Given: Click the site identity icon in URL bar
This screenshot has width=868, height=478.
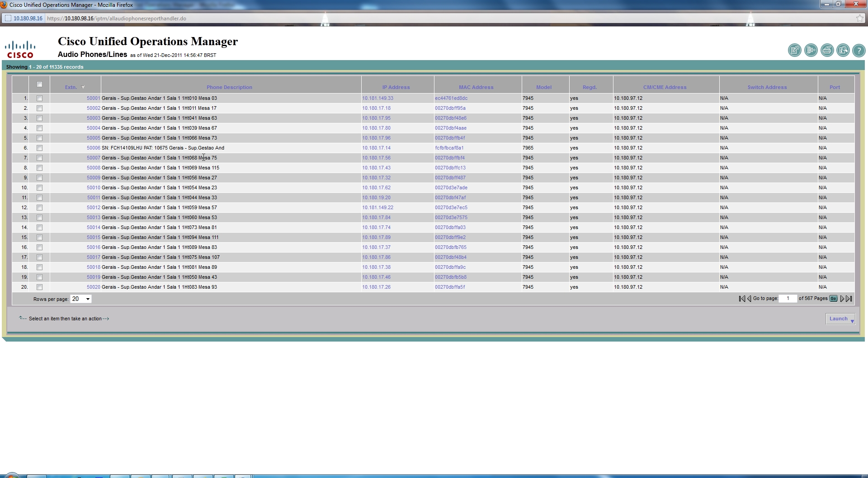Looking at the screenshot, I should (8, 19).
